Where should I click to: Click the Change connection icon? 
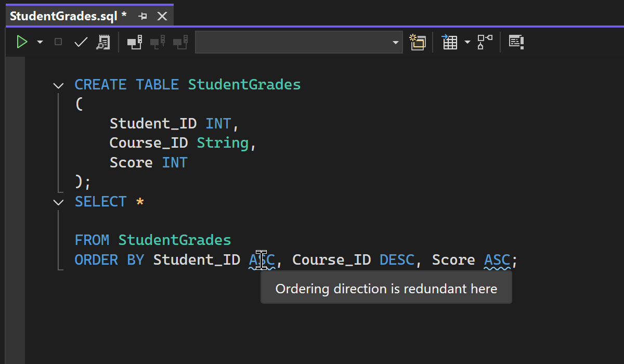[x=180, y=42]
